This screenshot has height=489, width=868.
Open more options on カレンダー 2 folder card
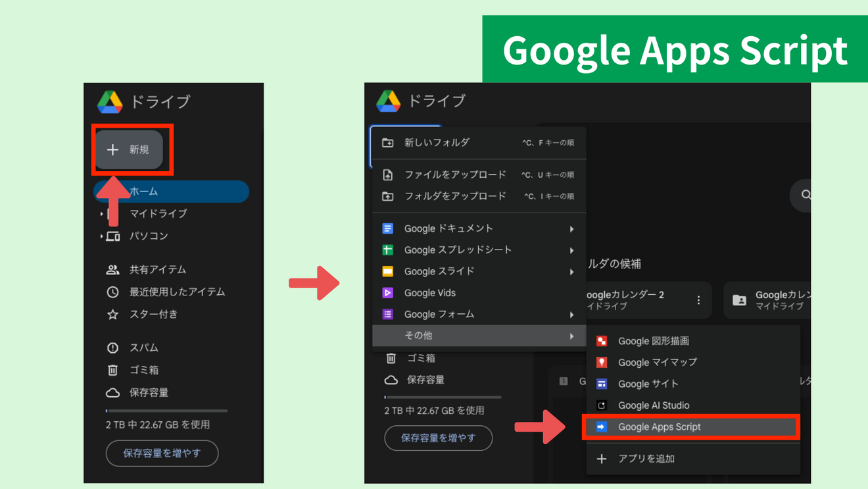(698, 300)
